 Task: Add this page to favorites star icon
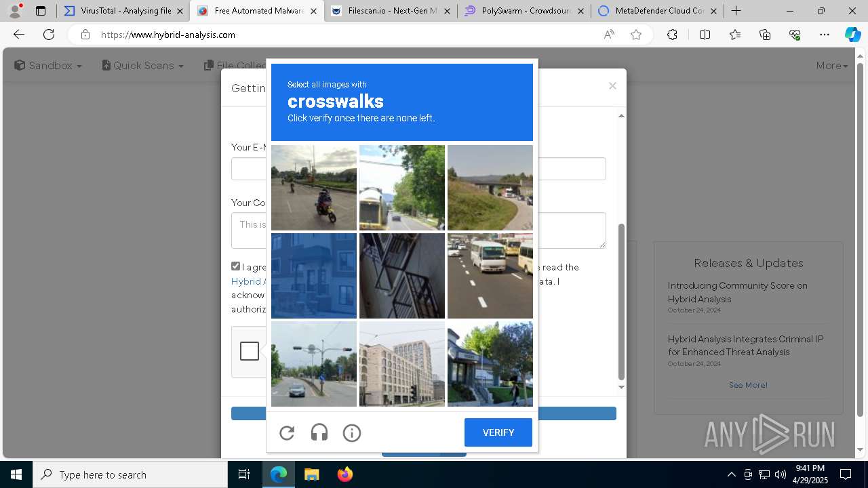coord(636,35)
